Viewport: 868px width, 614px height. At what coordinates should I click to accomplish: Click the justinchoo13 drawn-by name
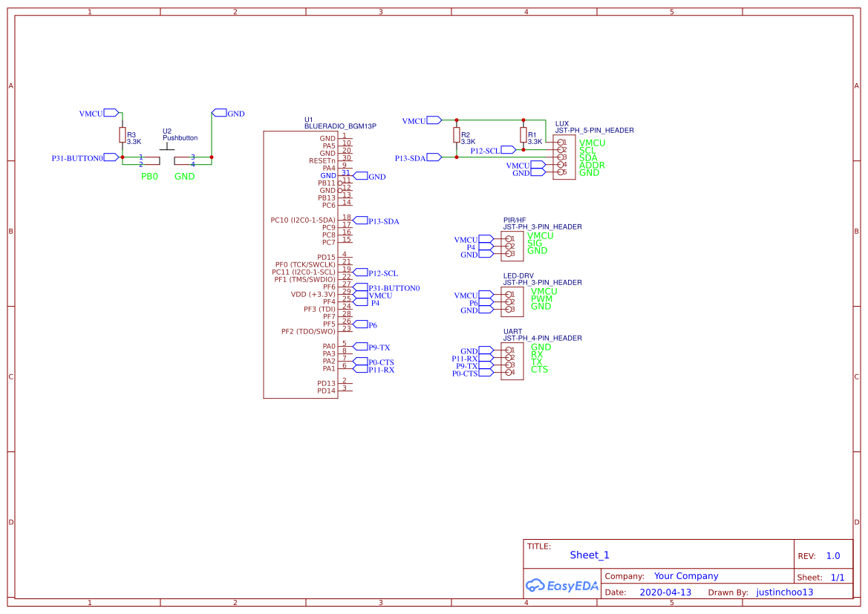[x=785, y=592]
